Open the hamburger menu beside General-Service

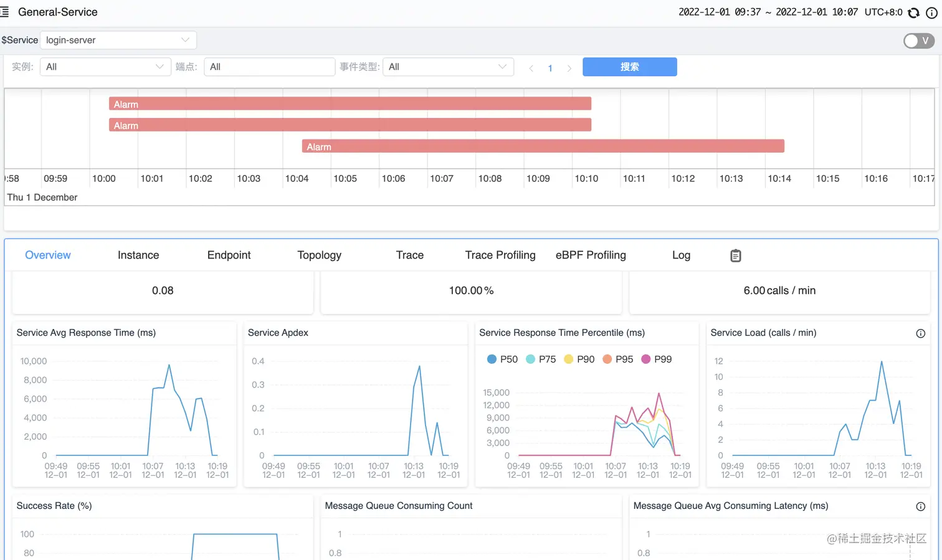(4, 12)
